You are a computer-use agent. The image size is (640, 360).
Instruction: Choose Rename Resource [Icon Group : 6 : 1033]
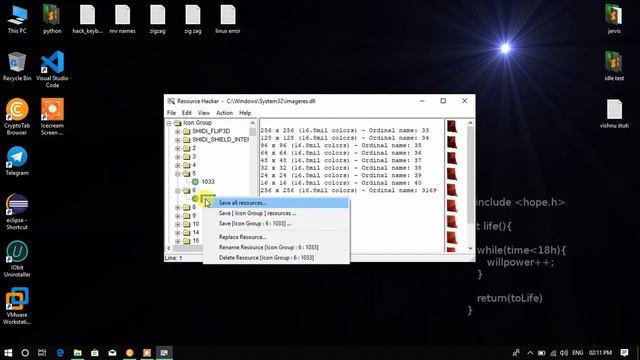[x=276, y=247]
